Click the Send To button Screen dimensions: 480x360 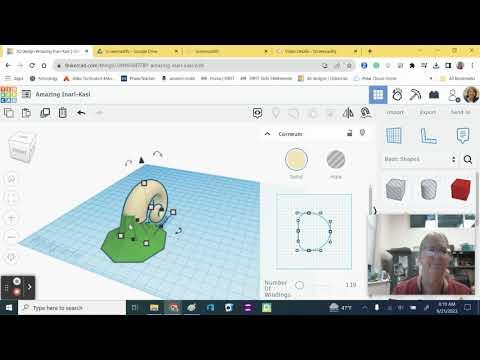tap(460, 112)
